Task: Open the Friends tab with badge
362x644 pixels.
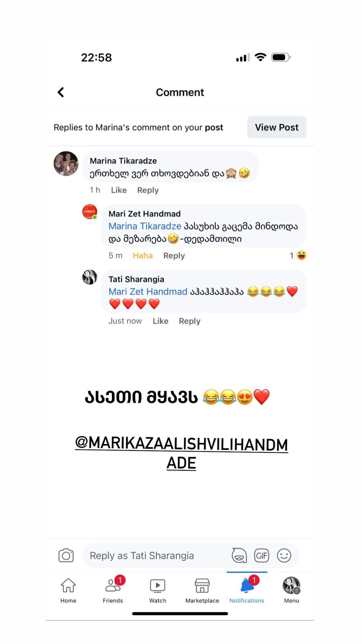Action: [x=113, y=591]
